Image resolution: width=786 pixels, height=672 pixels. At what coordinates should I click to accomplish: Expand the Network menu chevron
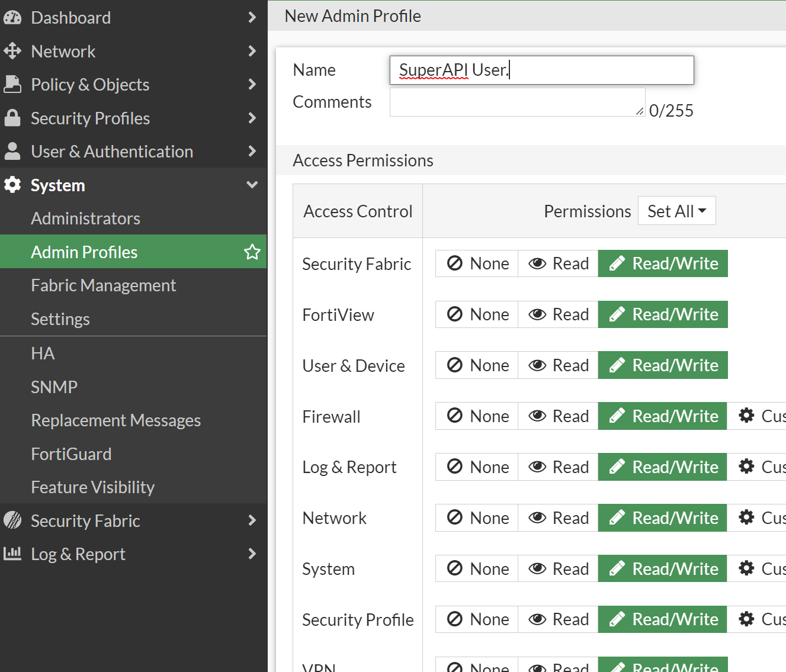(252, 51)
